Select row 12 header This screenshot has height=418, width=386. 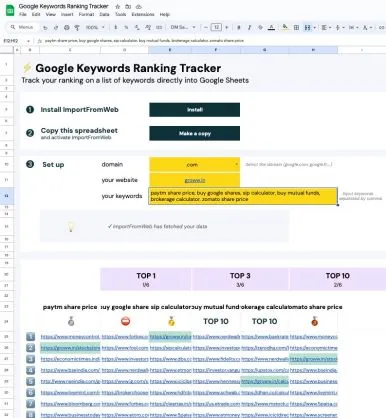coord(6,196)
